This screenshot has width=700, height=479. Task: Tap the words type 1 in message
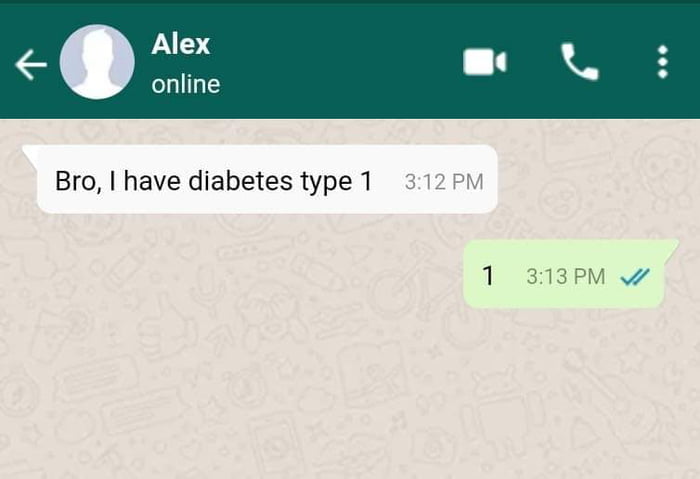pyautogui.click(x=336, y=182)
